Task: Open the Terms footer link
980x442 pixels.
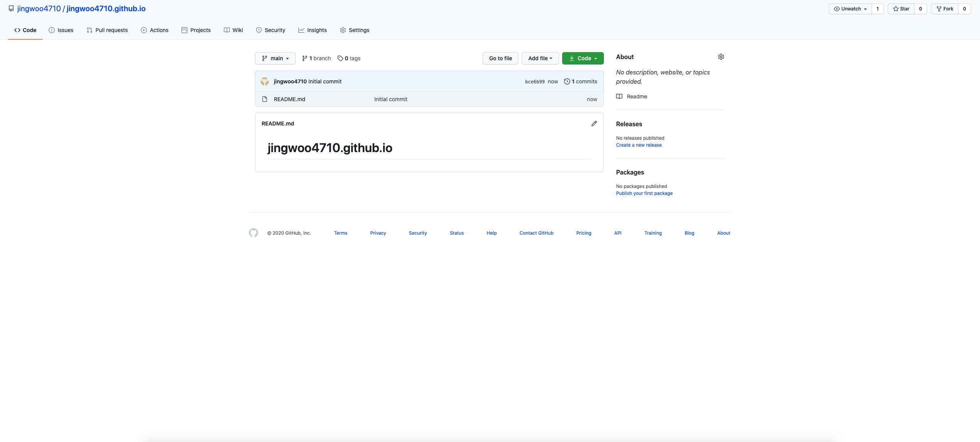Action: [341, 233]
